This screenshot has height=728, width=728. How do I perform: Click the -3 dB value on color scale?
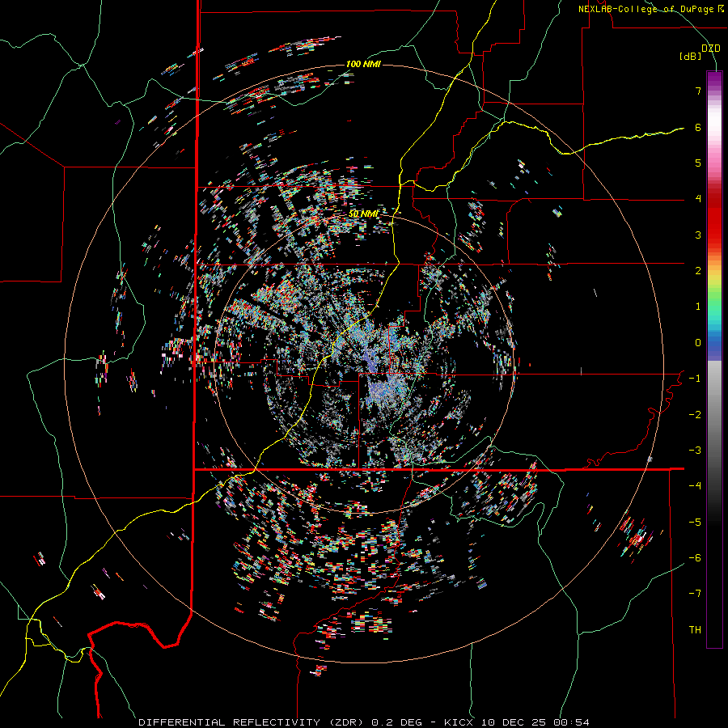click(695, 451)
